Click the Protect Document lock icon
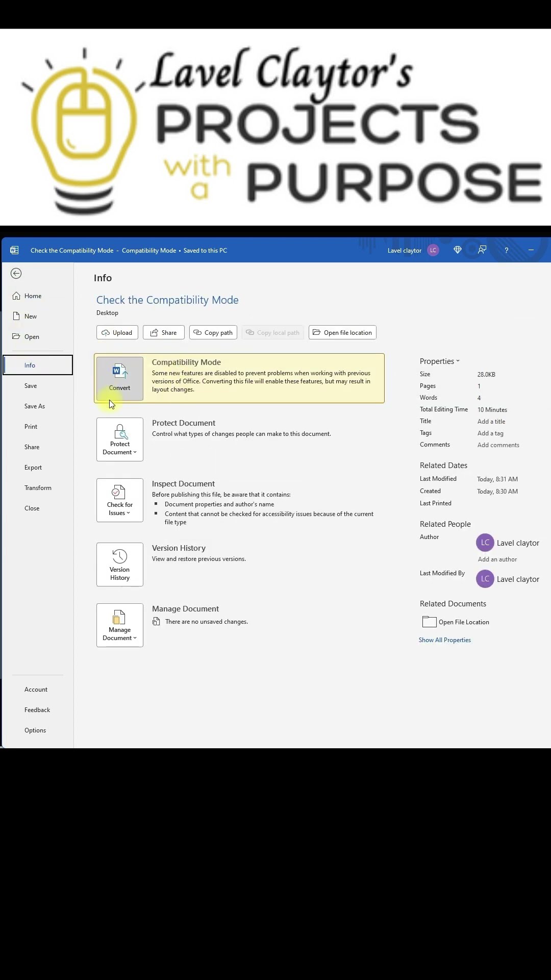This screenshot has height=980, width=551. (x=120, y=432)
